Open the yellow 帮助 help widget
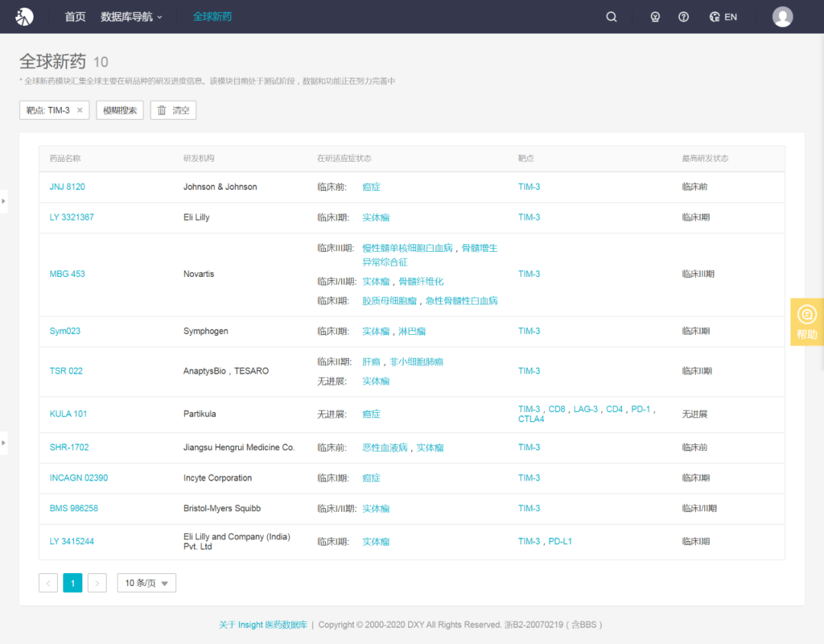The image size is (824, 644). click(806, 322)
